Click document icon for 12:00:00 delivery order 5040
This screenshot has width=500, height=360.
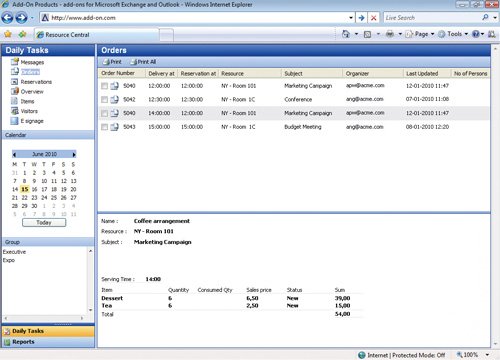pos(114,86)
